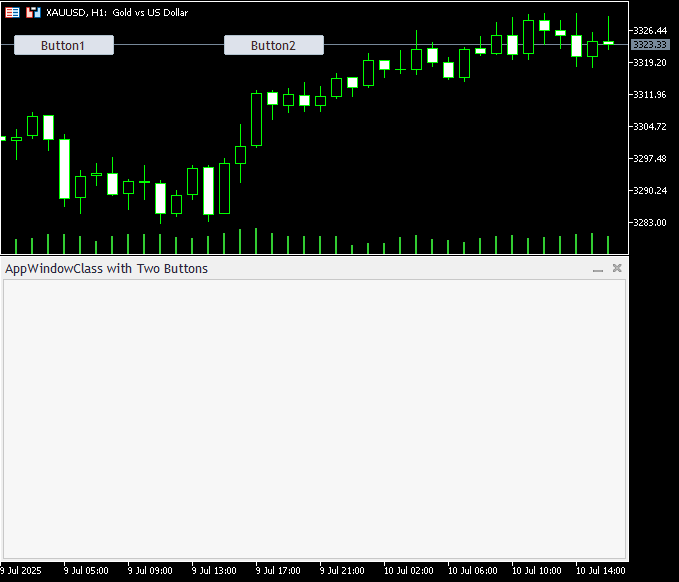This screenshot has width=679, height=582.
Task: Select the tallest bullish candle near 9 Jul 17:00
Action: click(x=256, y=120)
